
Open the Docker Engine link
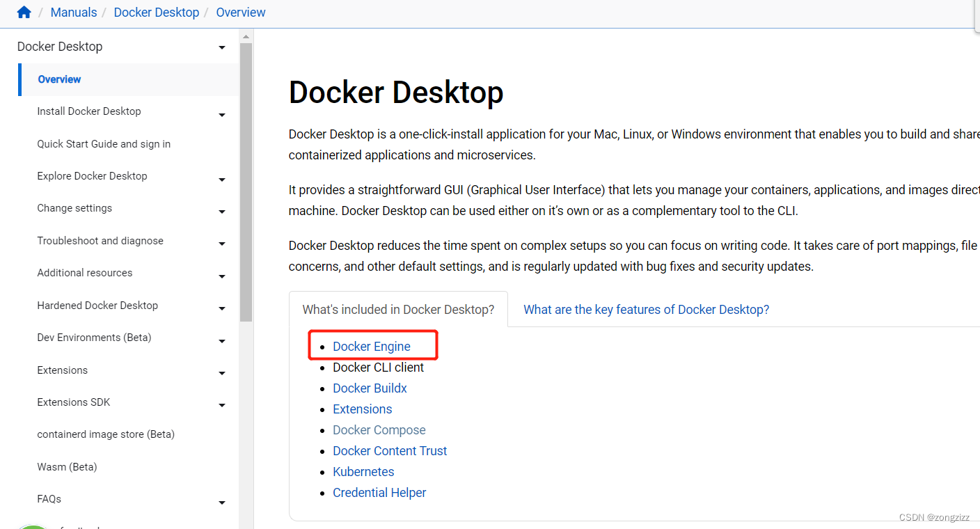point(371,346)
